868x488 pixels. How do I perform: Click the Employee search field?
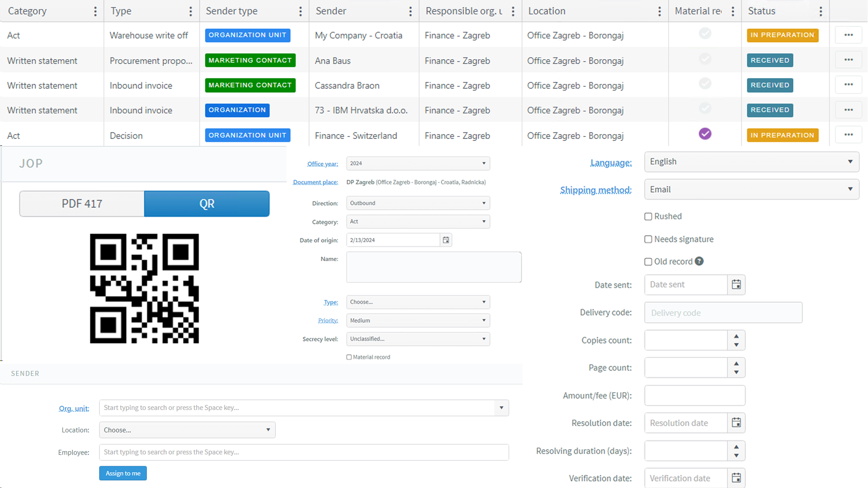coord(304,452)
